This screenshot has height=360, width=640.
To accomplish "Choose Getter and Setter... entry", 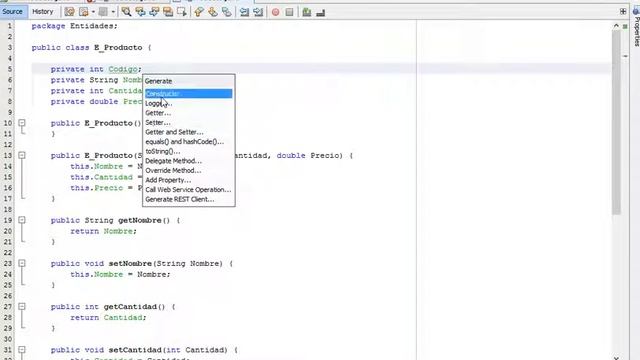I will click(x=189, y=132).
